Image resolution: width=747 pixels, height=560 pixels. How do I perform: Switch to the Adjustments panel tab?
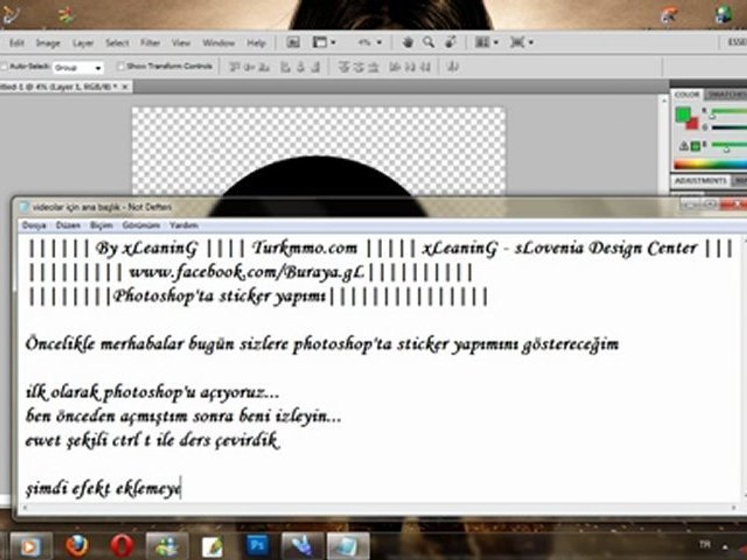pyautogui.click(x=701, y=180)
